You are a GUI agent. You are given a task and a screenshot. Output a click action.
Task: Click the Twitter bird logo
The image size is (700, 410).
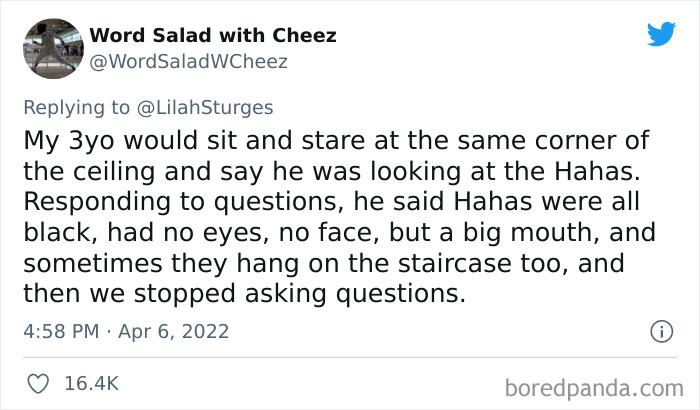(661, 36)
